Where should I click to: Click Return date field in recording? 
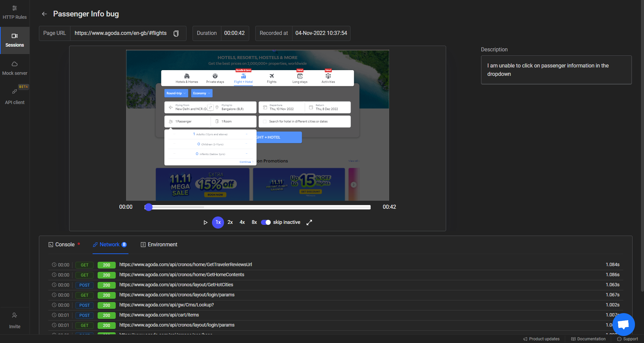click(x=328, y=107)
